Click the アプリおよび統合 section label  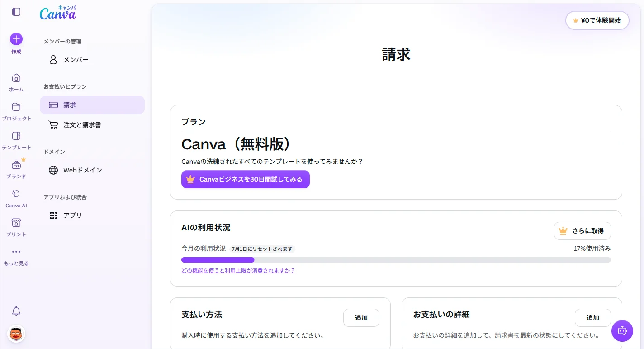65,197
